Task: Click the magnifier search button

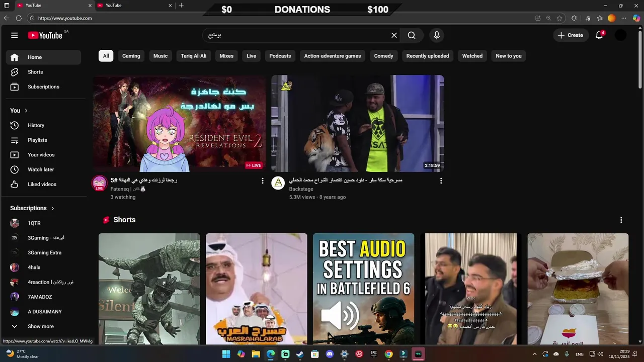Action: click(x=412, y=35)
